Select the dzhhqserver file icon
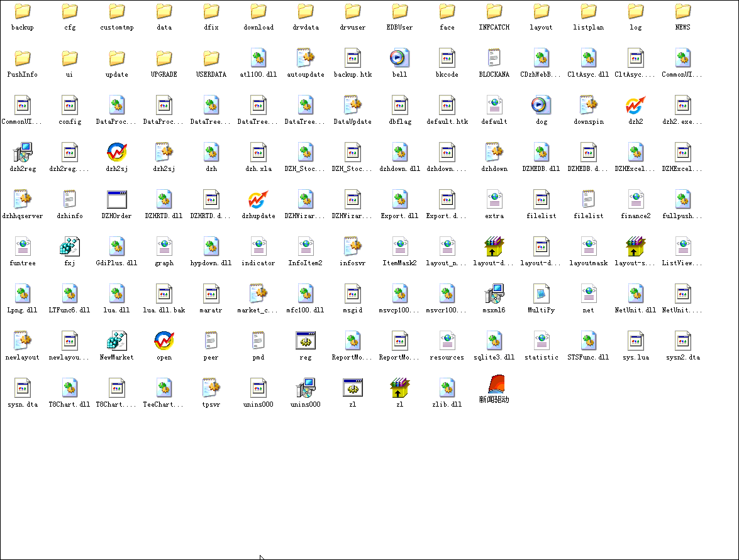The height and width of the screenshot is (560, 739). pyautogui.click(x=23, y=199)
